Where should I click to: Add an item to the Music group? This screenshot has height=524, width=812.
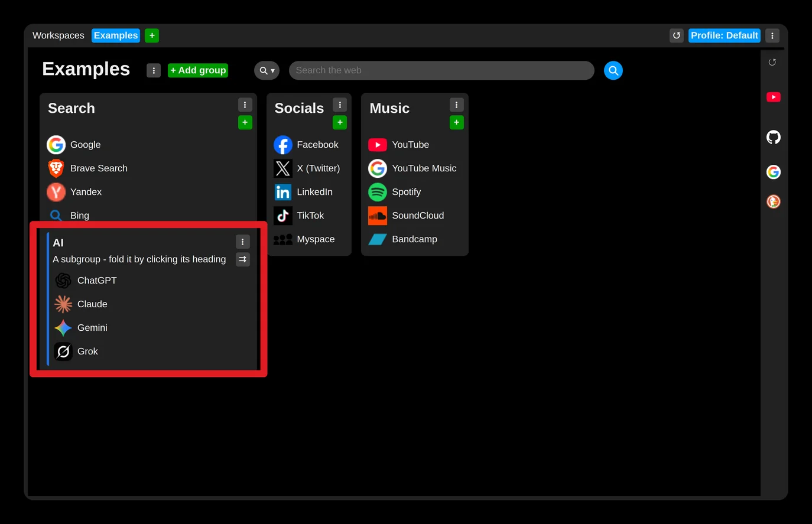coord(457,122)
